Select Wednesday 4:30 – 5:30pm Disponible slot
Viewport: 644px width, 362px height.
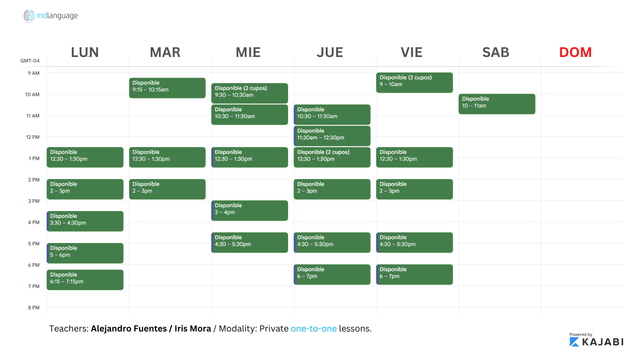[x=250, y=242]
